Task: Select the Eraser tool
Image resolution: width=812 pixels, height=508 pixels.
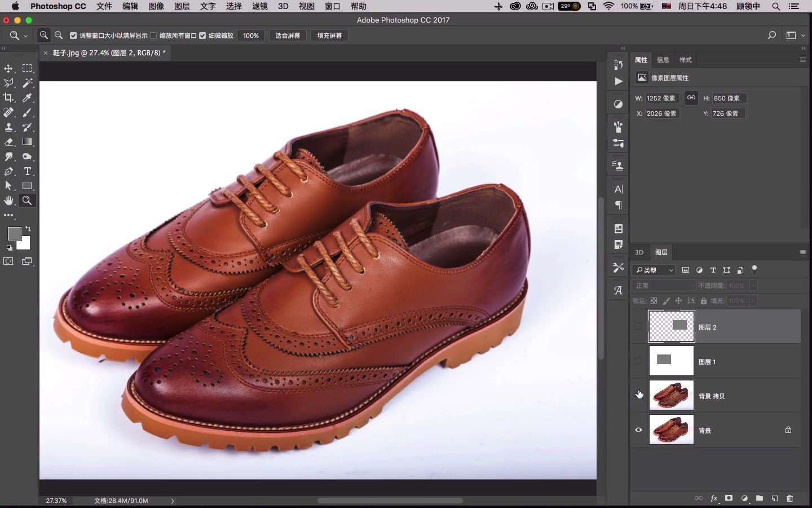Action: (x=8, y=142)
